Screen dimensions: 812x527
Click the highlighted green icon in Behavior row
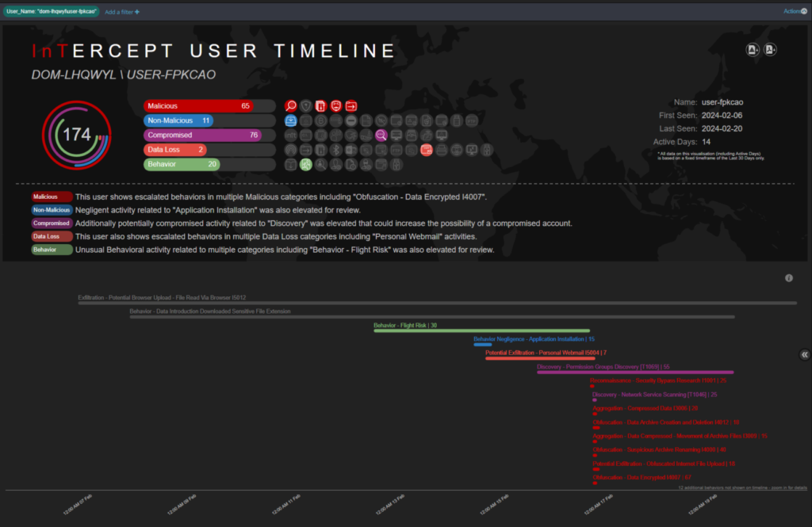pyautogui.click(x=306, y=165)
